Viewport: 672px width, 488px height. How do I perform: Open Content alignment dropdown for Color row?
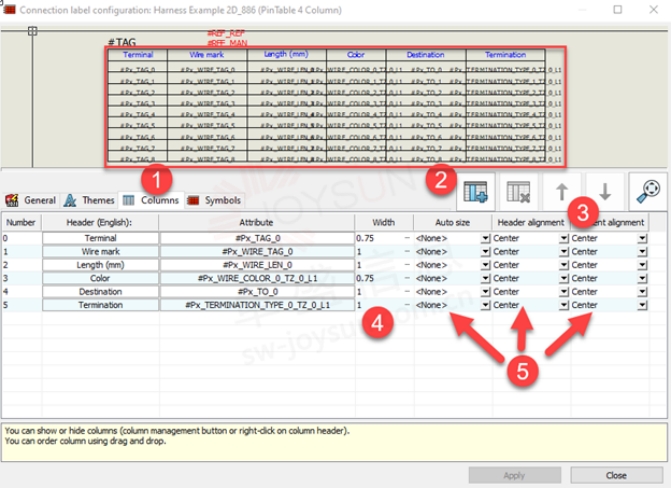click(642, 278)
